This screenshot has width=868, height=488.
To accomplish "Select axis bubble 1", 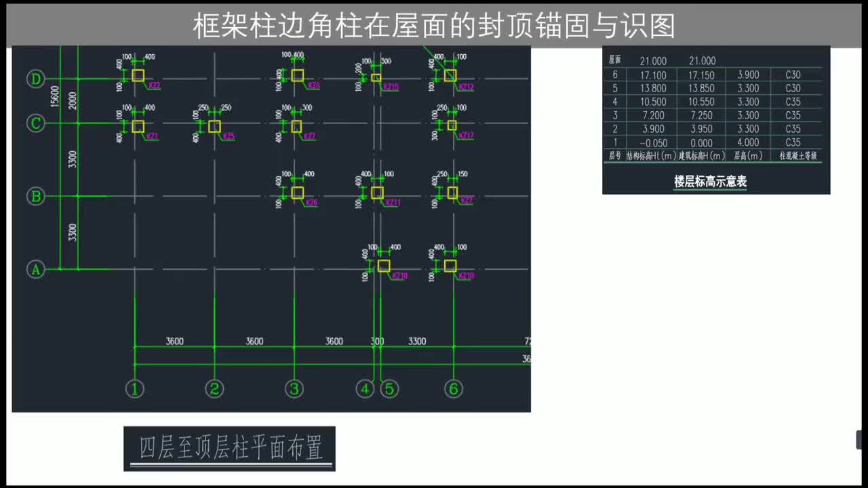I will click(135, 389).
